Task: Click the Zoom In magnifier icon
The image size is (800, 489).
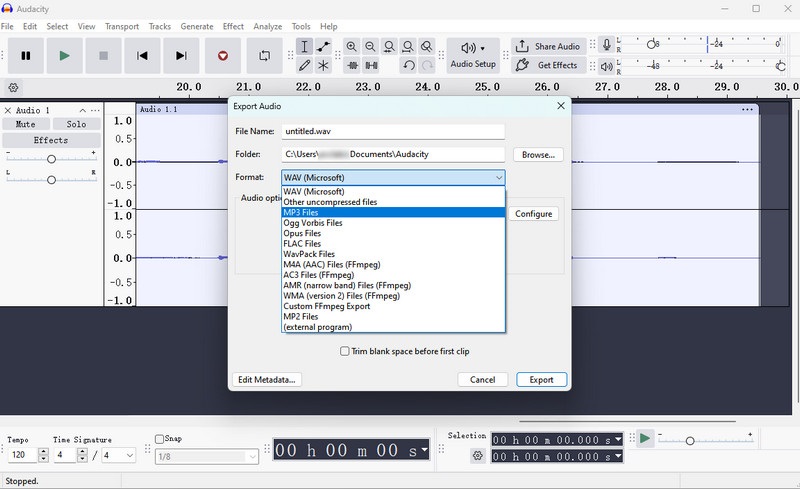Action: (352, 46)
